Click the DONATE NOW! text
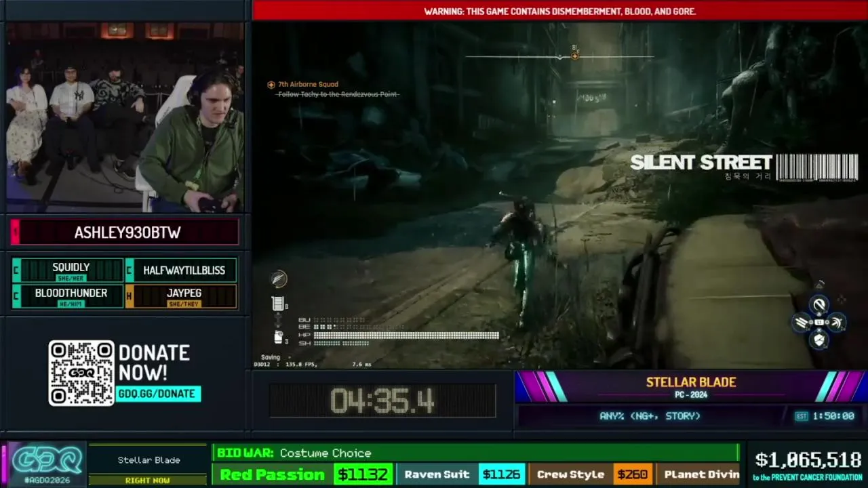The height and width of the screenshot is (488, 868). (x=154, y=363)
